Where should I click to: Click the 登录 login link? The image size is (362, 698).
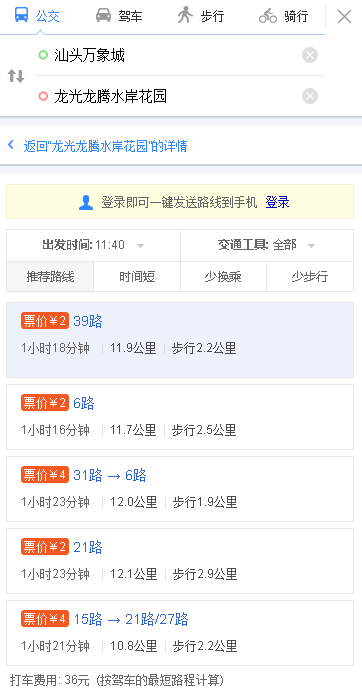pyautogui.click(x=277, y=203)
